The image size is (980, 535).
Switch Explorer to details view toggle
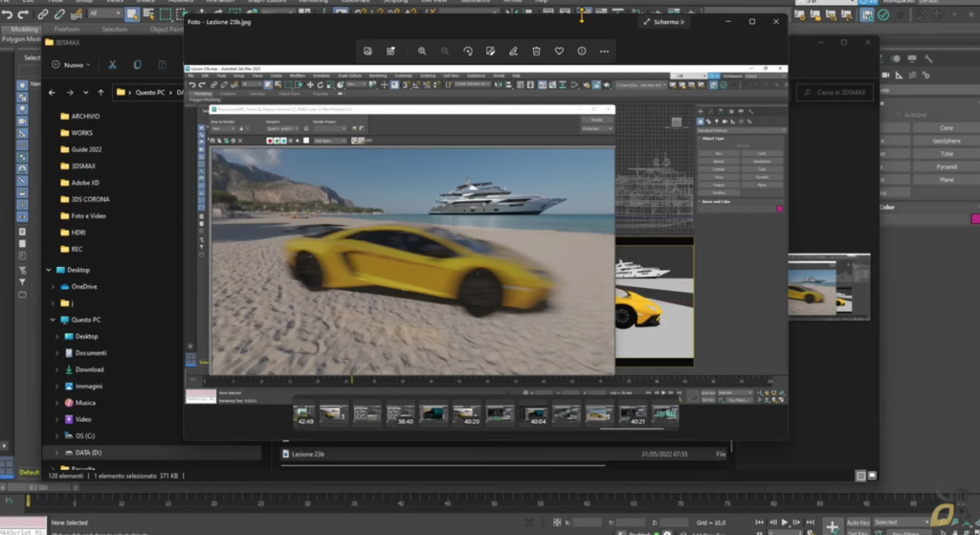click(x=860, y=477)
